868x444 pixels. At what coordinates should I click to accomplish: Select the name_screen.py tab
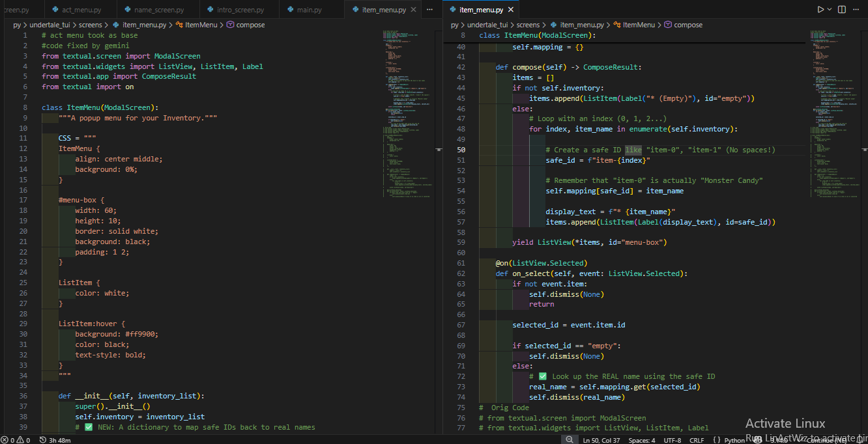(x=158, y=10)
